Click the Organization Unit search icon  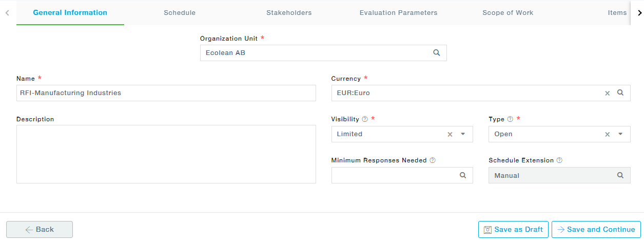pos(437,52)
